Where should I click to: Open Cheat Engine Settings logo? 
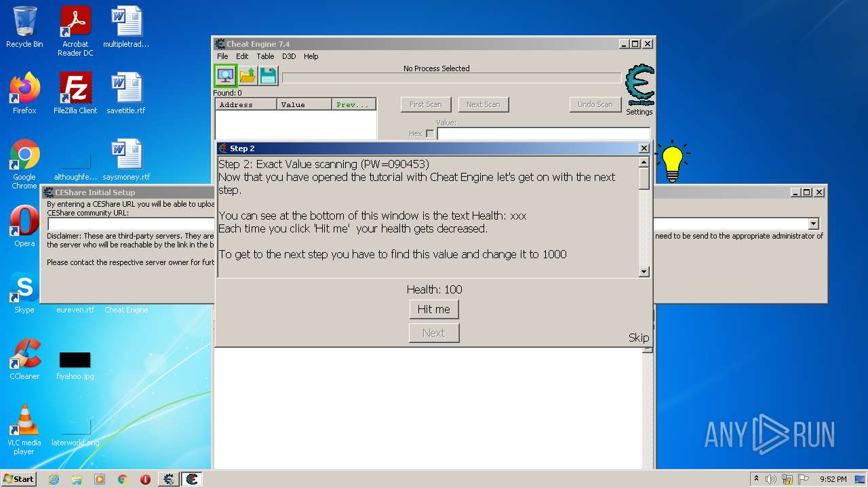tap(639, 85)
